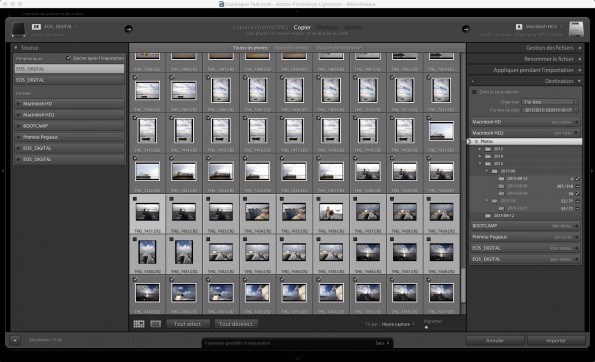Switch to Toutes les photos tab
595x362 pixels.
point(250,48)
